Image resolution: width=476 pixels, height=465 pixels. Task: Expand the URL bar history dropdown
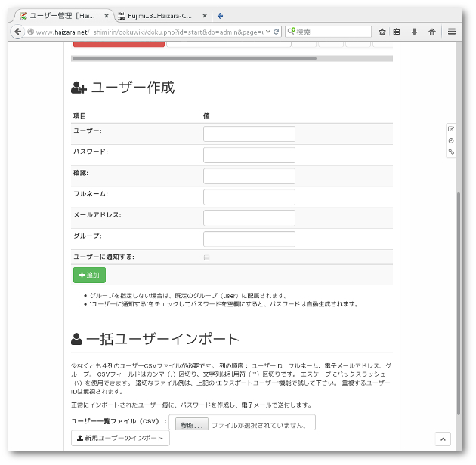point(267,32)
